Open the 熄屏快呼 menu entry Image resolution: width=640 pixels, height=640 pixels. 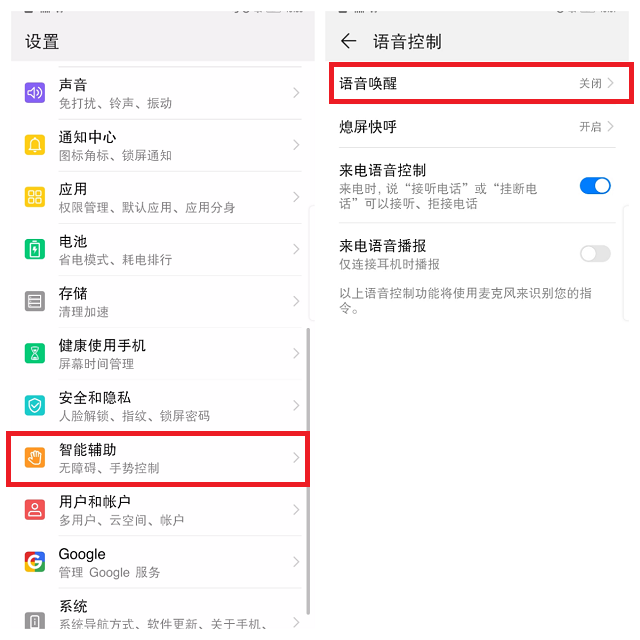point(477,127)
